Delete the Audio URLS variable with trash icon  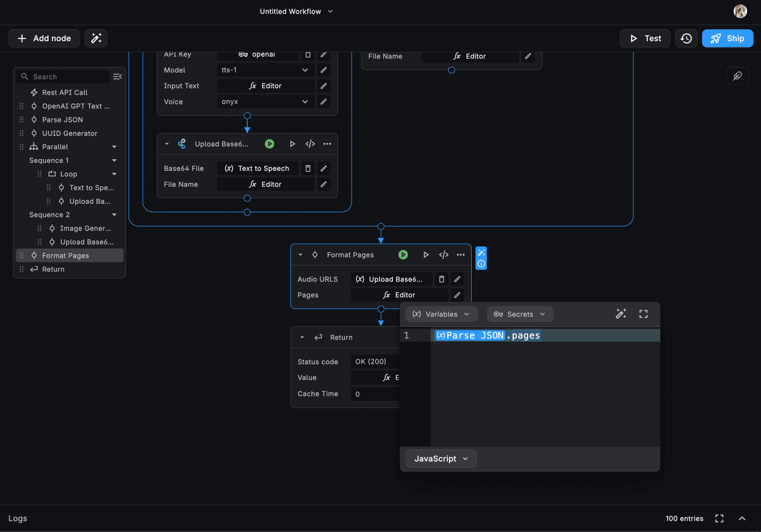(x=441, y=279)
